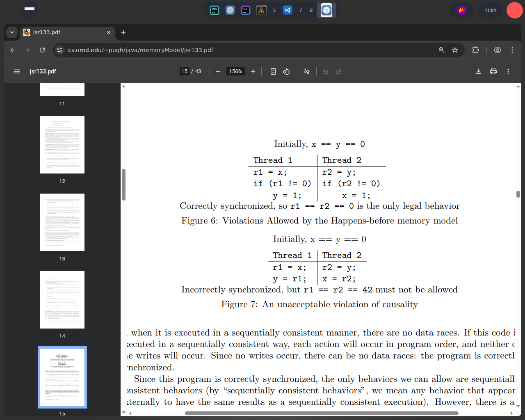Click the horizontal scroll-right arrow
The height and width of the screenshot is (420, 525).
pyautogui.click(x=511, y=413)
